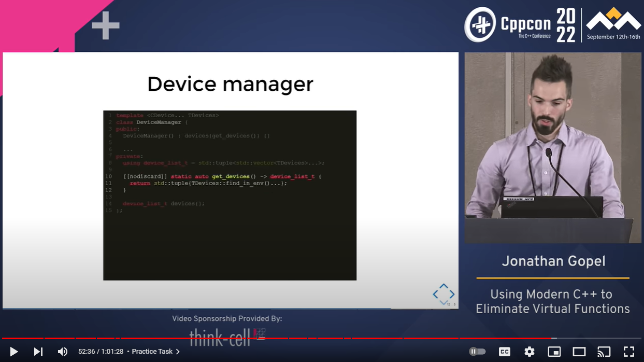Toggle the Autoplay switch
The width and height of the screenshot is (644, 362).
pyautogui.click(x=477, y=352)
